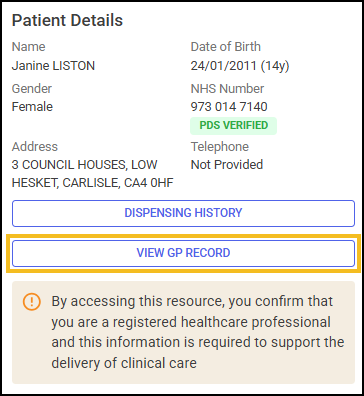Click the View GP Record button
This screenshot has height=396, width=364.
pyautogui.click(x=183, y=253)
